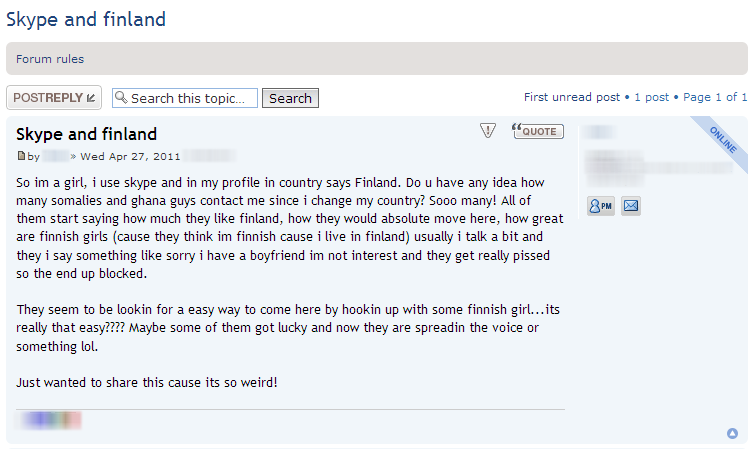Click the blurred signature below the post

49,420
